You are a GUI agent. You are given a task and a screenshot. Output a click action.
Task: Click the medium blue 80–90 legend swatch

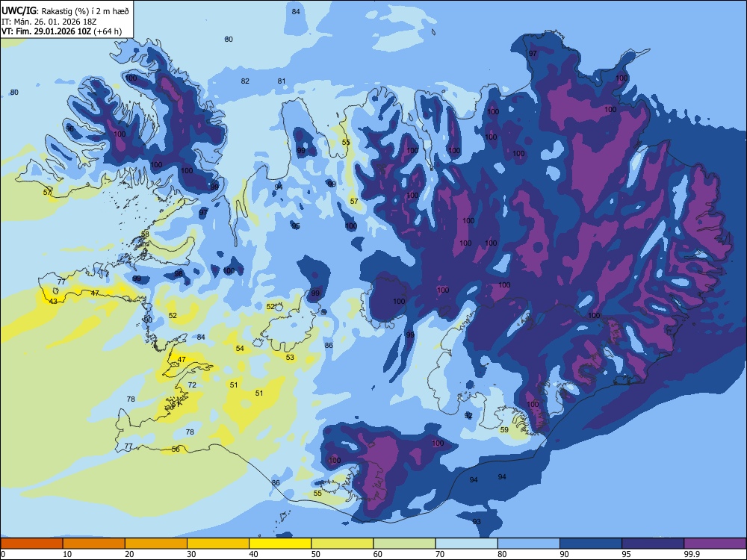[x=529, y=544]
